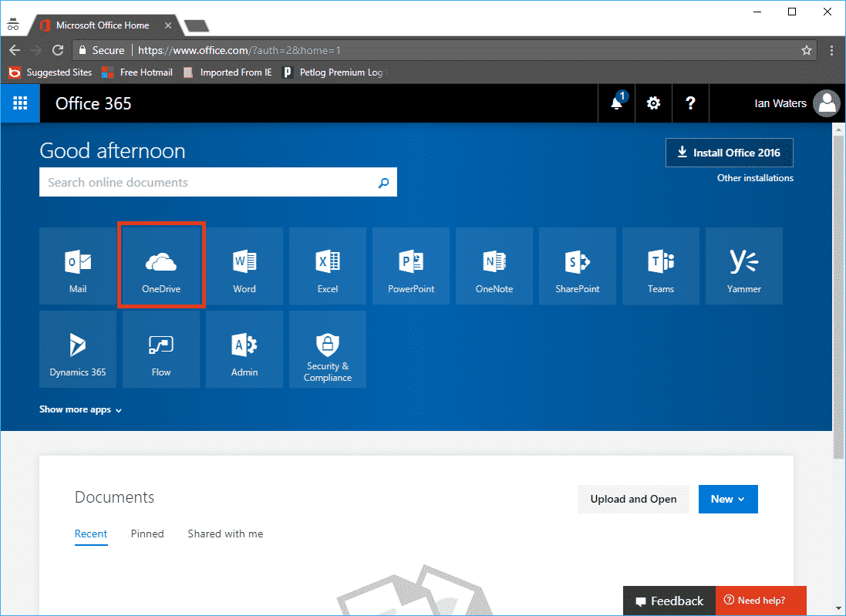The height and width of the screenshot is (616, 846).
Task: Launch the PowerPoint app tile
Action: click(x=411, y=266)
